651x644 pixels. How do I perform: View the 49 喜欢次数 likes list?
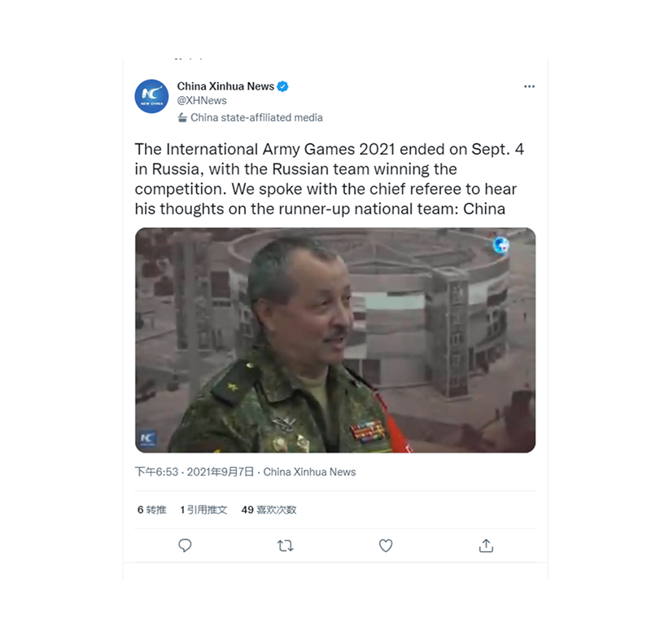point(269,510)
